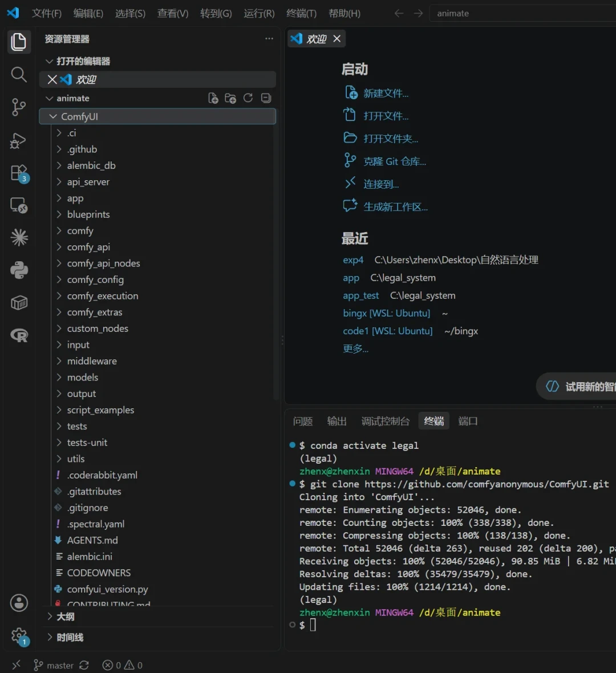Click 新建文件... link
Screen dimensions: 616x673
[x=386, y=93]
